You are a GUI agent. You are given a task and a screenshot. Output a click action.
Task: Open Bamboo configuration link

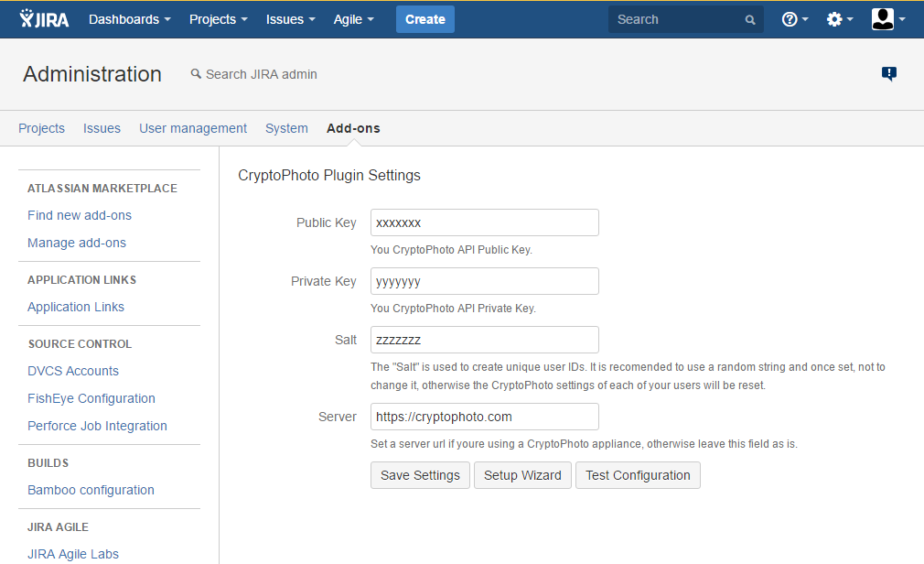(91, 490)
